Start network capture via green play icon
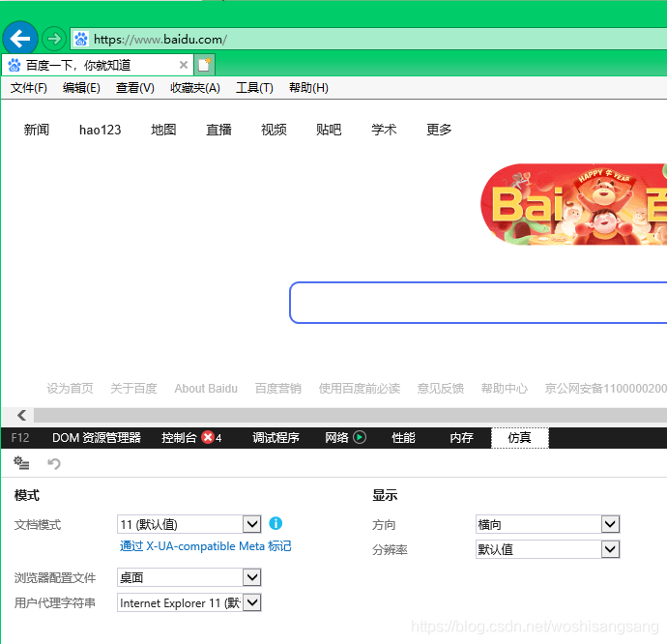Viewport: 667px width, 644px height. (x=360, y=438)
